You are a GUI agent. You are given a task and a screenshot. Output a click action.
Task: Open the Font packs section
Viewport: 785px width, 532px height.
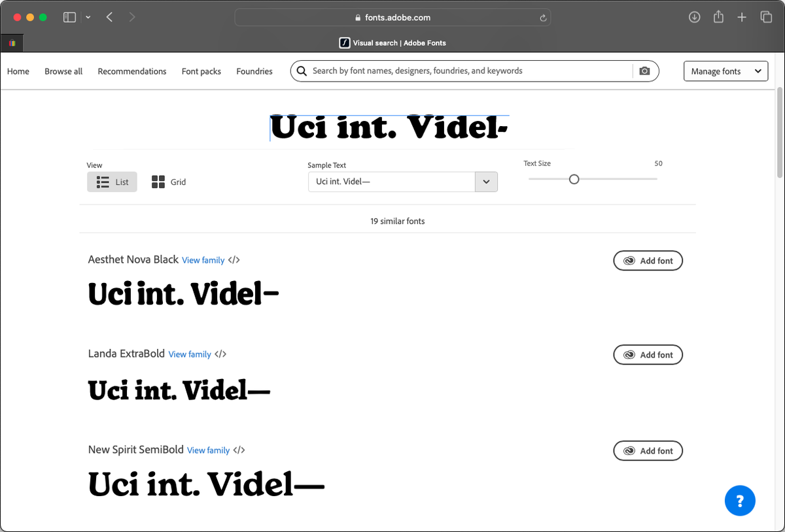[x=201, y=71]
